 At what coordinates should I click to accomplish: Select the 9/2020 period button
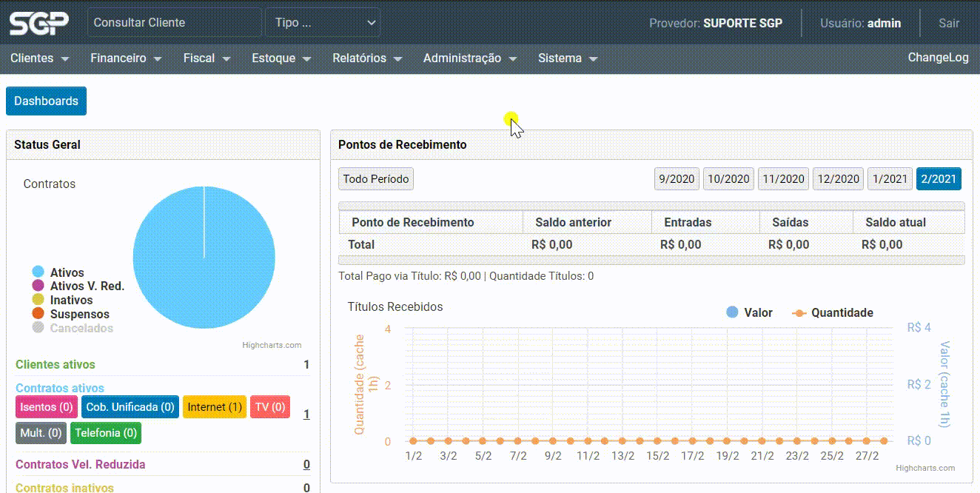[677, 179]
